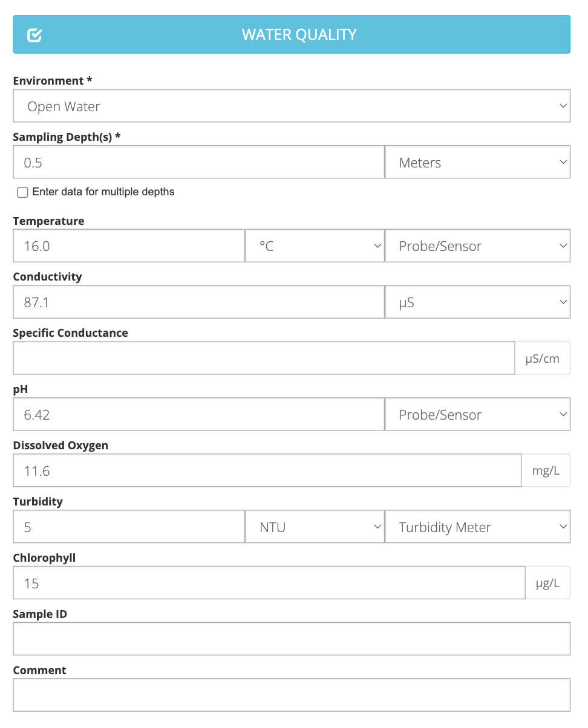588x728 pixels.
Task: Click the Chlorophyll input showing 15
Action: pyautogui.click(x=269, y=583)
